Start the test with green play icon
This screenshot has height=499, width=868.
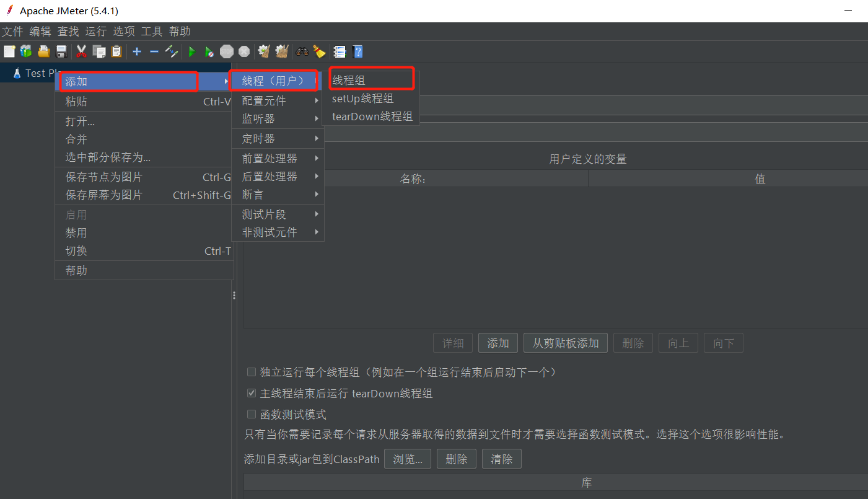[x=192, y=51]
